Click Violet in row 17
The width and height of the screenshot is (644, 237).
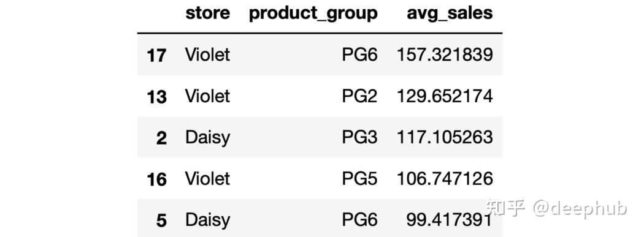tap(207, 55)
